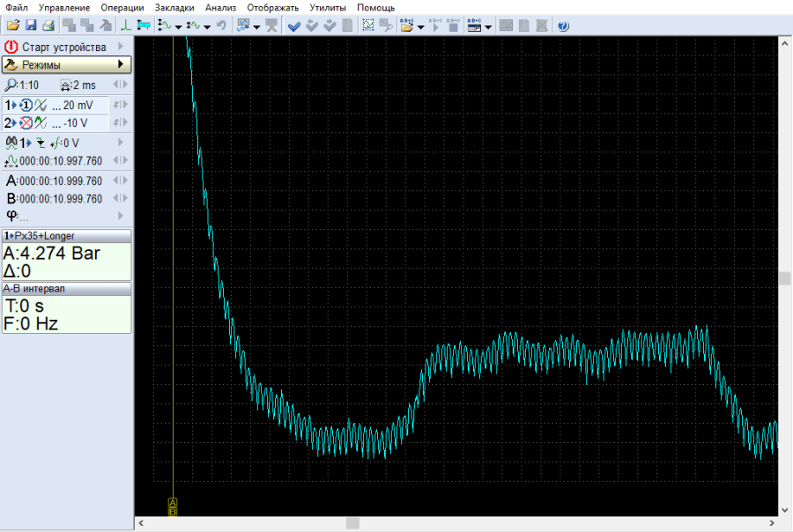Click the blue help question mark icon

[563, 26]
